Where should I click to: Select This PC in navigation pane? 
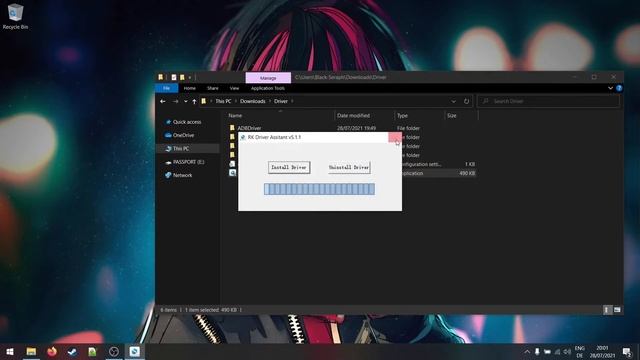181,149
